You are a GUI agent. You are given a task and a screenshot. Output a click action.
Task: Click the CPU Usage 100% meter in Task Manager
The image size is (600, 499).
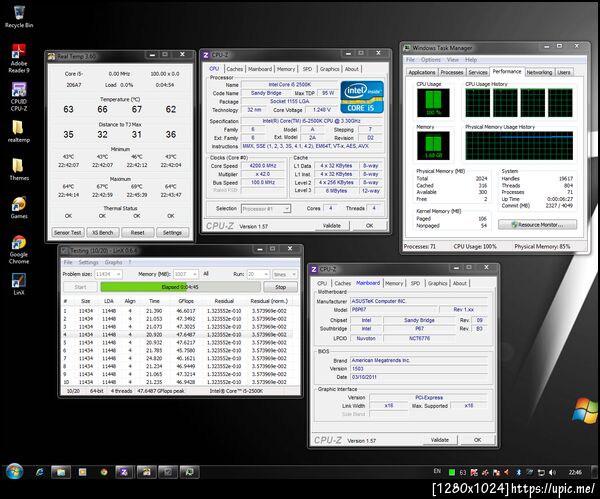coord(433,103)
